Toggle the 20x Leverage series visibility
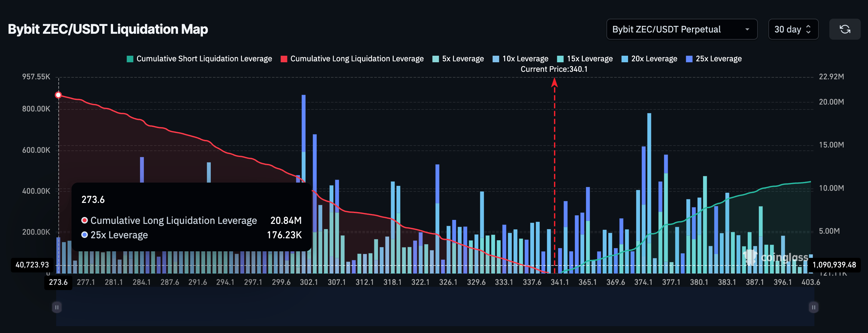The image size is (868, 333). pos(649,58)
